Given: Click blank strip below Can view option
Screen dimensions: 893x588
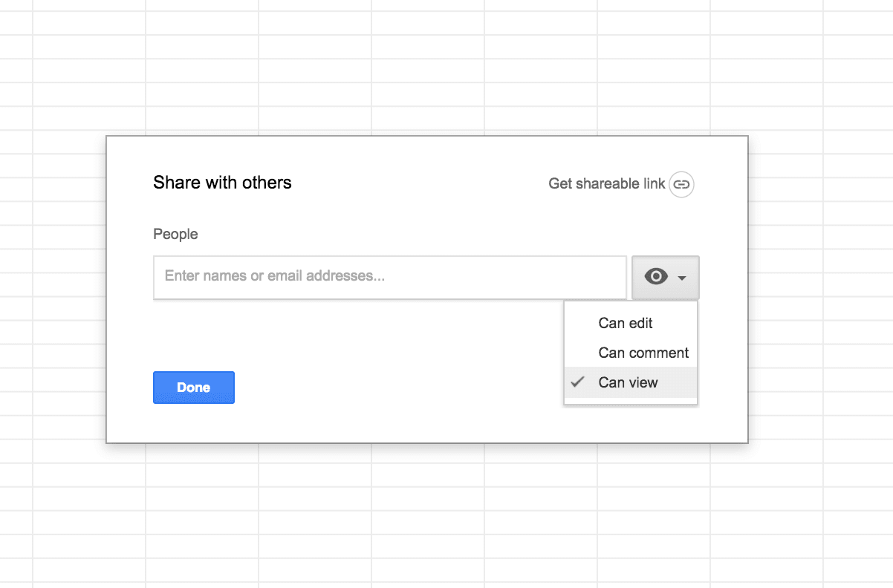Looking at the screenshot, I should coord(631,401).
